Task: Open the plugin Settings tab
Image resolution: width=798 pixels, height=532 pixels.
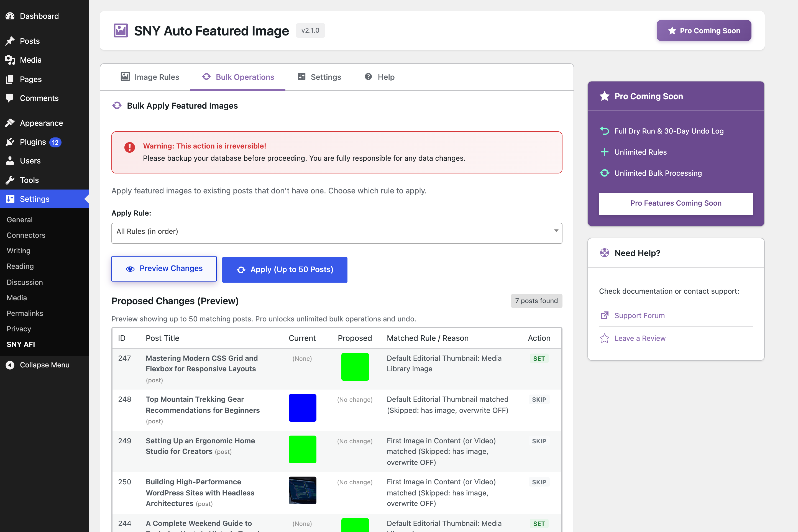Action: (x=319, y=77)
